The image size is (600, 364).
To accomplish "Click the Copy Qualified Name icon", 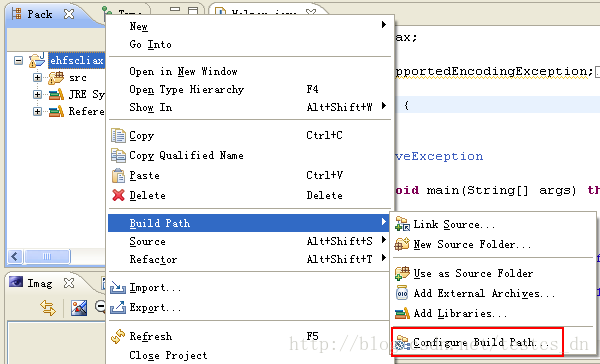I will coord(118,155).
